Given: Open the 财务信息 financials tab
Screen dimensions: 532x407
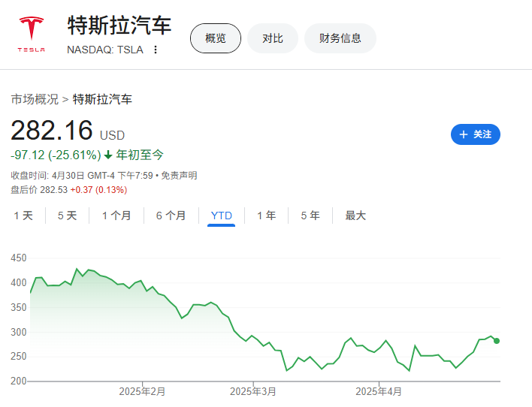Looking at the screenshot, I should 340,38.
